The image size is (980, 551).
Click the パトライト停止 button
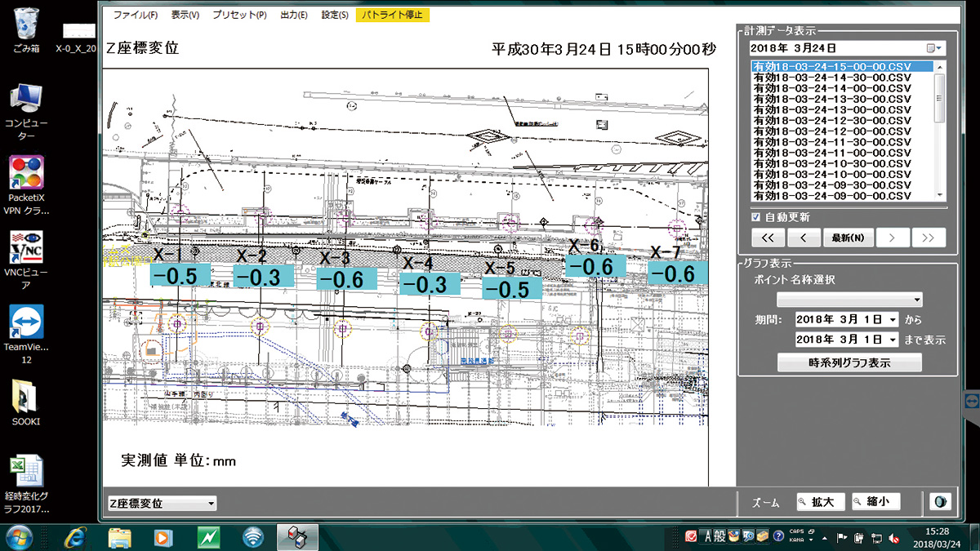[392, 15]
